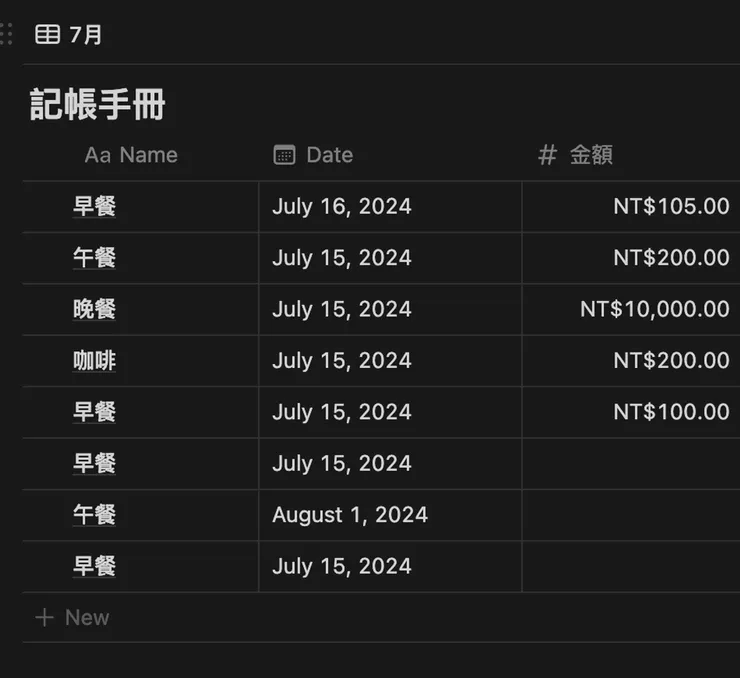Screen dimensions: 740x678
Task: Select the NT$10,000.00 amount cell
Action: 654,309
